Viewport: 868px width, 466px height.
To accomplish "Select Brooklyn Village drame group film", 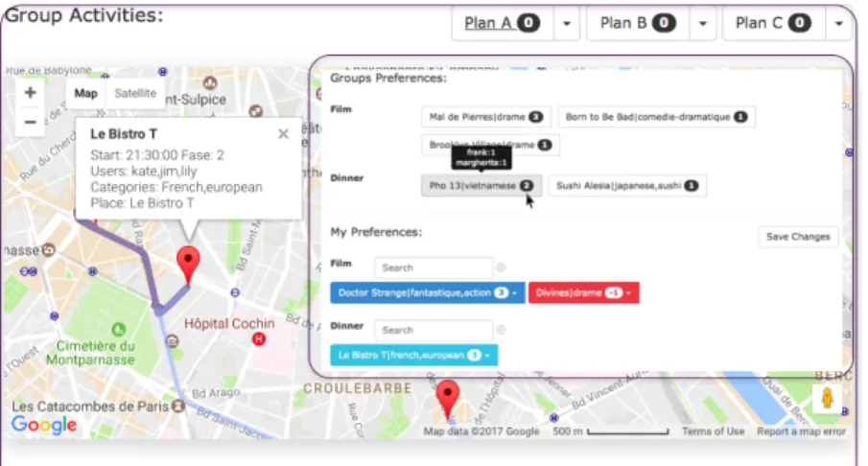I will click(490, 145).
